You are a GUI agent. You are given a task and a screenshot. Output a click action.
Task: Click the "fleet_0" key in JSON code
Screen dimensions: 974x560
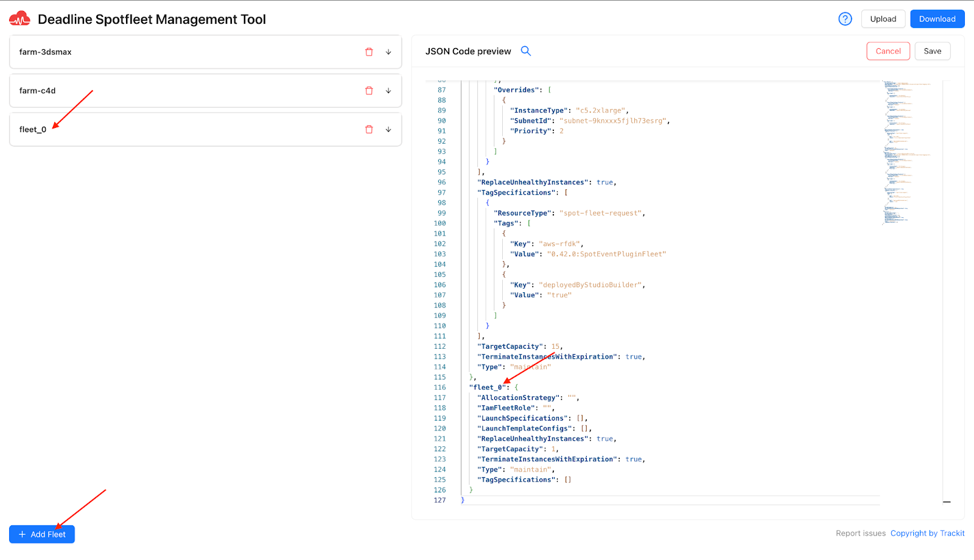pos(488,387)
